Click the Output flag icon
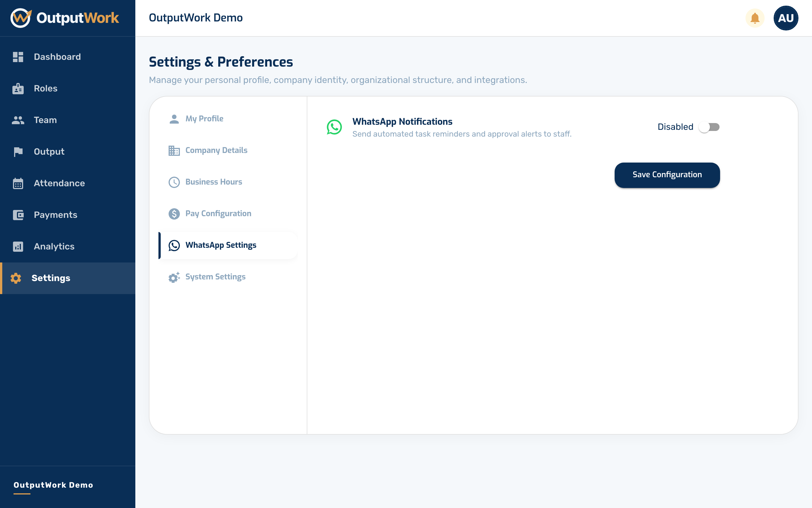The width and height of the screenshot is (812, 508). (x=18, y=152)
